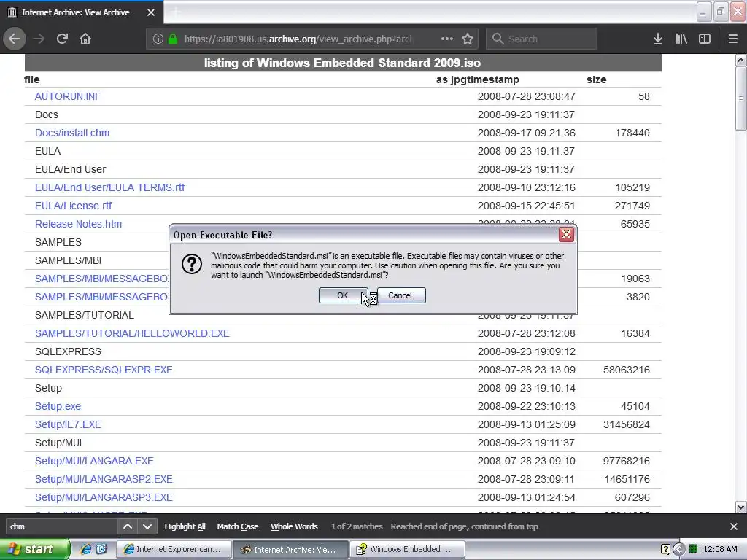Close the Internet Archive tab
The height and width of the screenshot is (560, 747).
coord(150,12)
